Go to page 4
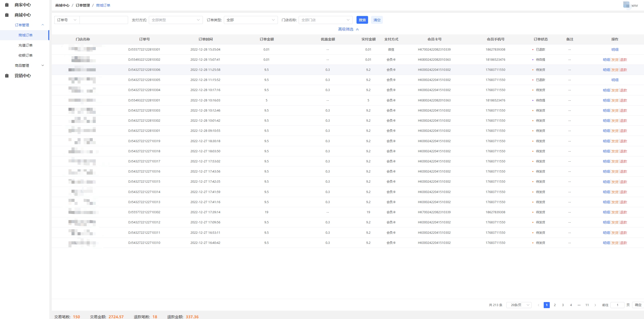 (571, 305)
